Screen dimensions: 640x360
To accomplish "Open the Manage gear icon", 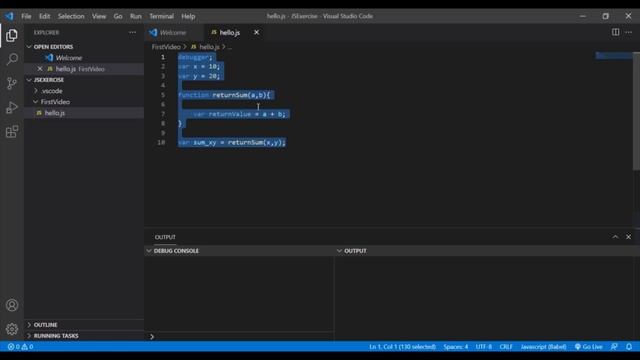I will [12, 329].
